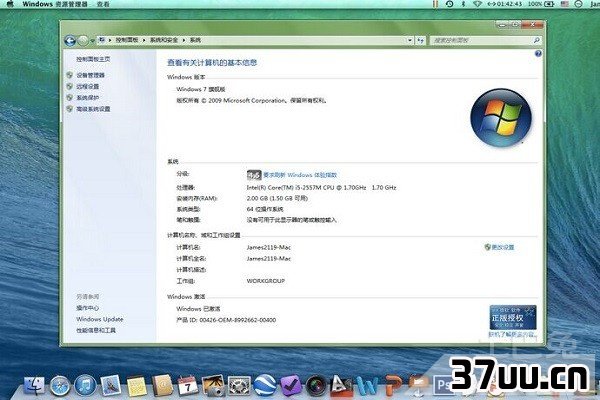Expand the arrow after the 系统和安全 breadcrumb
600x400 pixels.
click(184, 40)
